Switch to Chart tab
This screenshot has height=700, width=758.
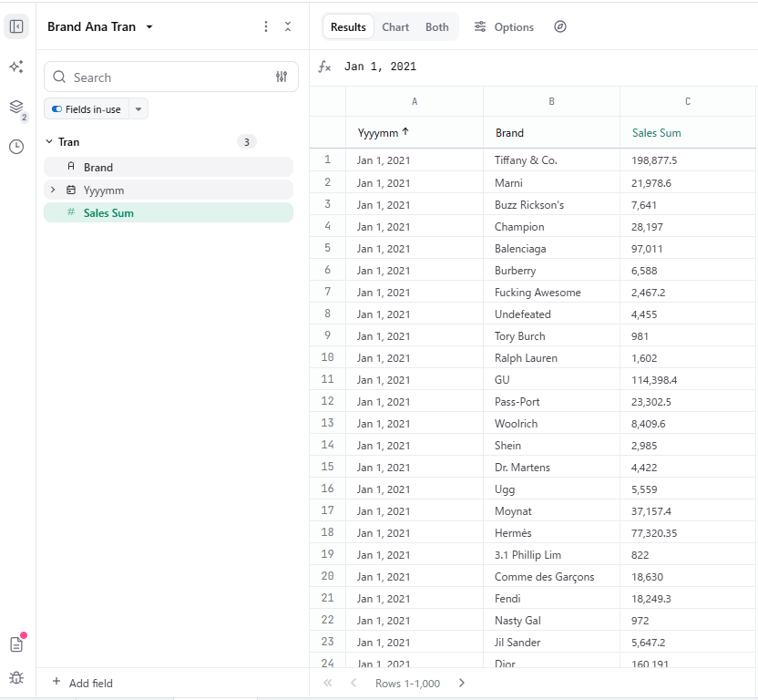pyautogui.click(x=395, y=27)
